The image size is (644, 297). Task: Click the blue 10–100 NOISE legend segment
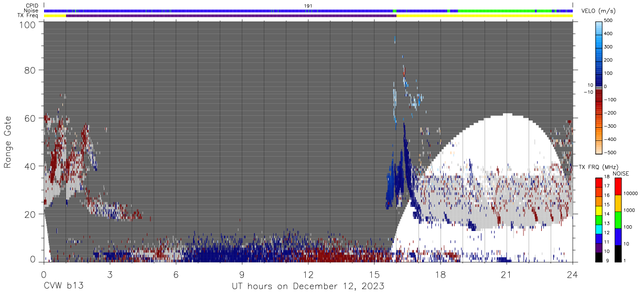point(618,237)
